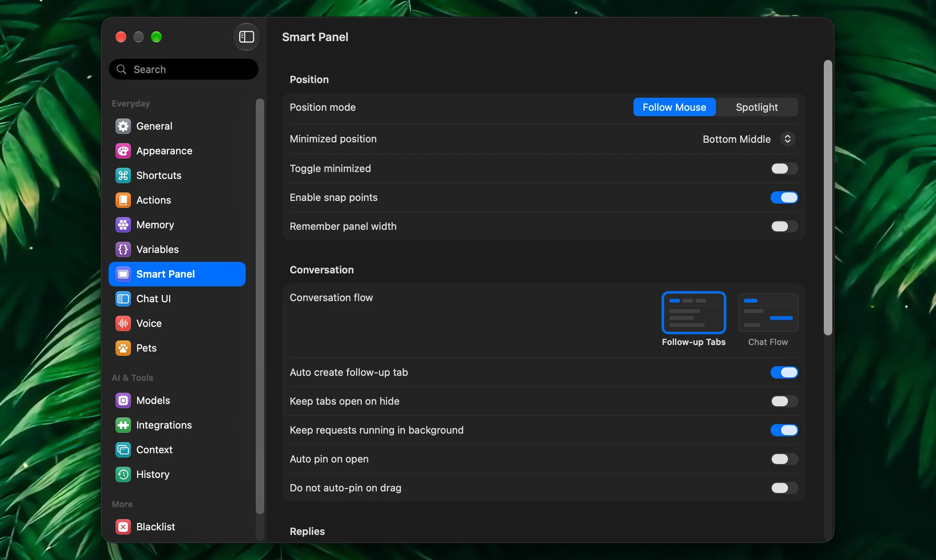Select the Smart Panel sidebar icon

123,274
